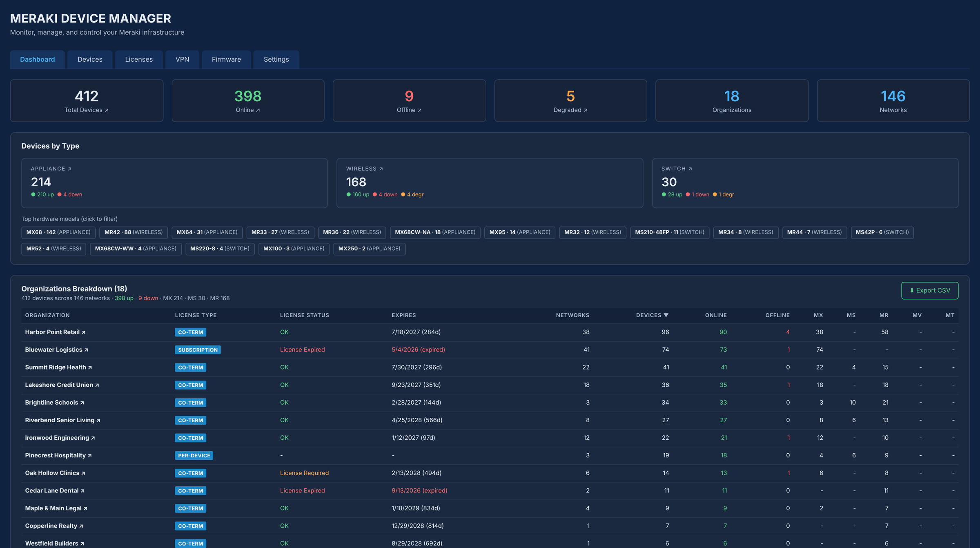Image resolution: width=980 pixels, height=548 pixels.
Task: Open Cedar Lane Dental organization link
Action: point(55,490)
